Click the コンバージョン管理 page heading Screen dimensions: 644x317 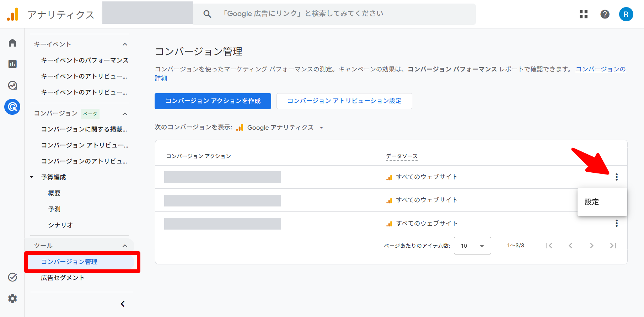click(199, 52)
